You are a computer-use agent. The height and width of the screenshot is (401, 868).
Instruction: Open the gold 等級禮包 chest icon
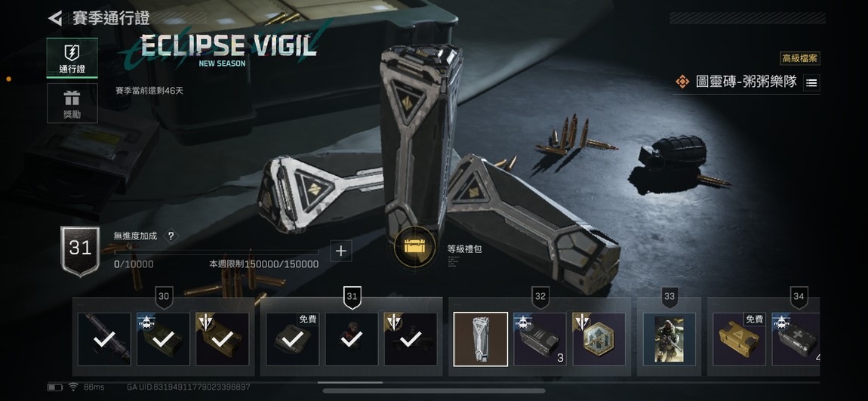pyautogui.click(x=414, y=247)
